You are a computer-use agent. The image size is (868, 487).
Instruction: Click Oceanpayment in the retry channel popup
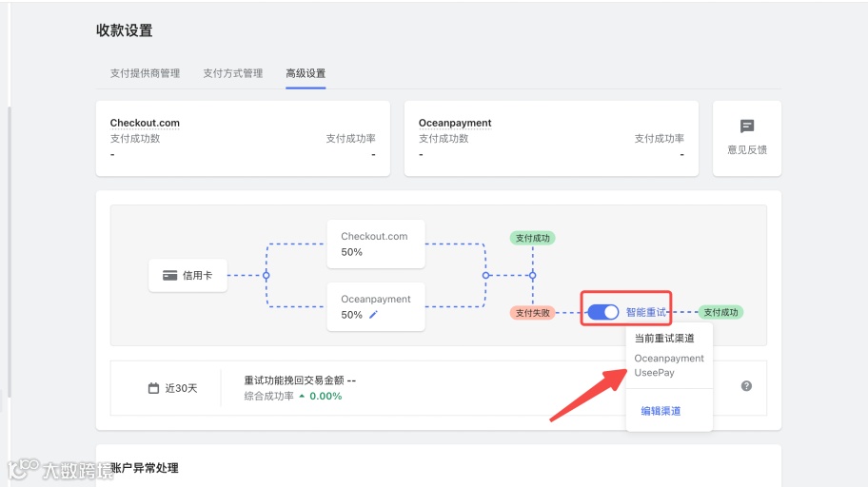669,358
